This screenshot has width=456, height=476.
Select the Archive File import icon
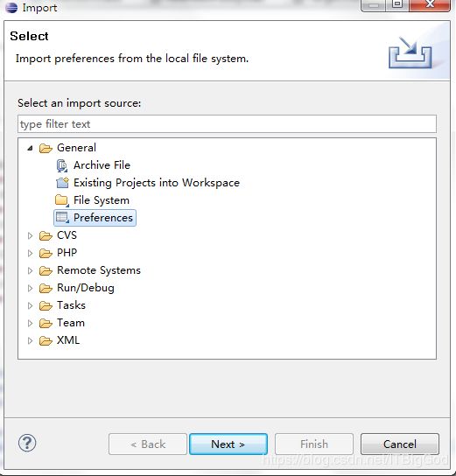pyautogui.click(x=62, y=165)
